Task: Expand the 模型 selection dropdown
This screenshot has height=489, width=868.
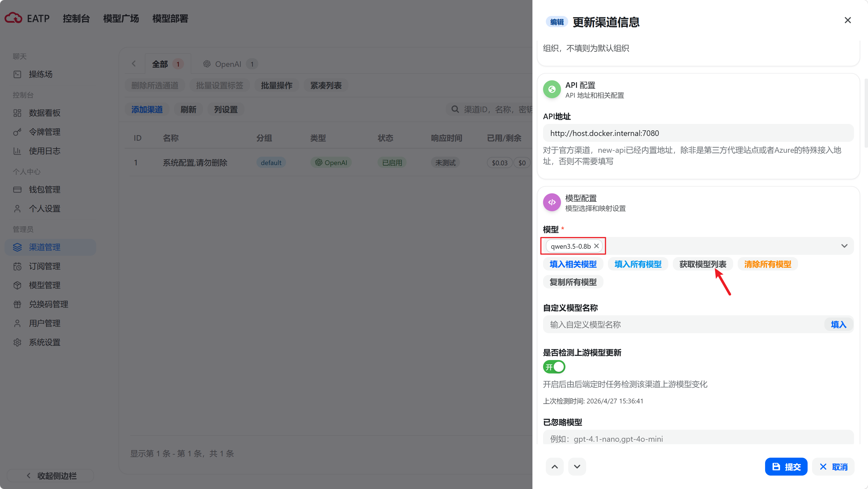Action: 844,246
